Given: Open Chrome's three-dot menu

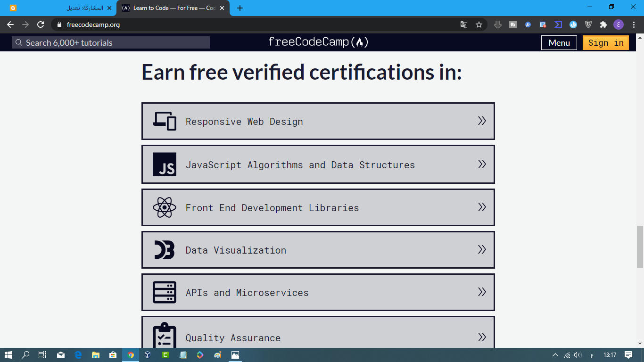Looking at the screenshot, I should click(634, 25).
